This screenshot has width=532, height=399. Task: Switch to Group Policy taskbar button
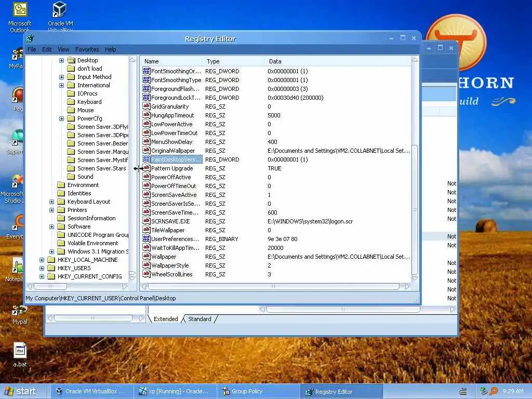coord(258,392)
